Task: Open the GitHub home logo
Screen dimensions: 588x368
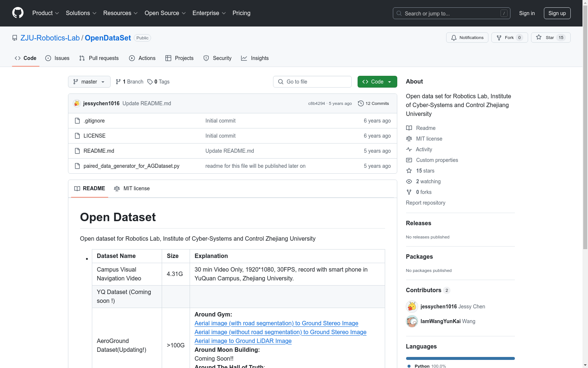Action: pyautogui.click(x=18, y=13)
